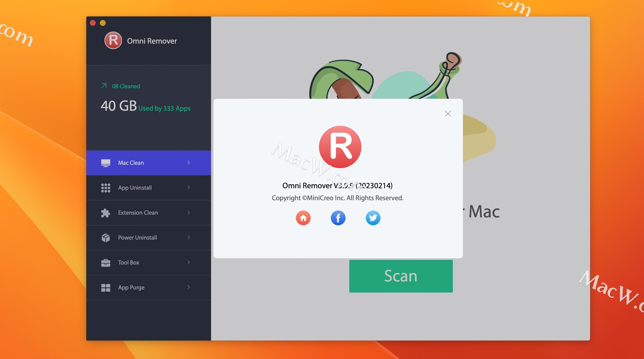Close the About dialog
Screen dimensions: 644x359
tap(448, 114)
